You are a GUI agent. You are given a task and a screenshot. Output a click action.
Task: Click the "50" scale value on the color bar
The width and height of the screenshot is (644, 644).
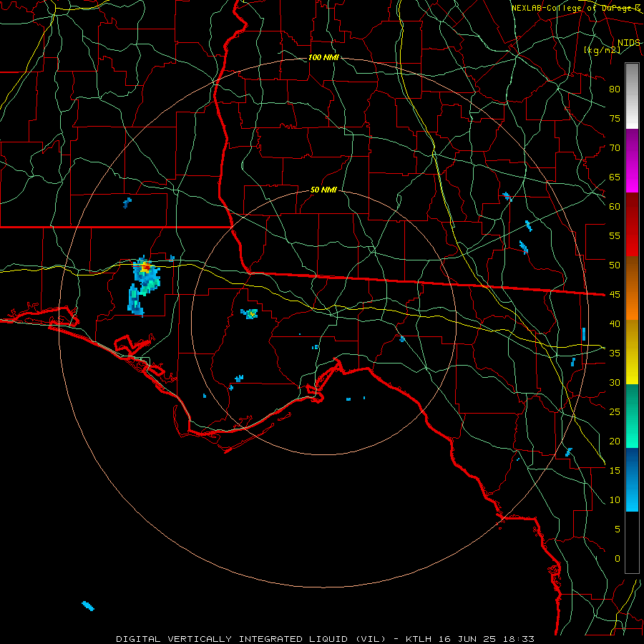click(x=615, y=265)
